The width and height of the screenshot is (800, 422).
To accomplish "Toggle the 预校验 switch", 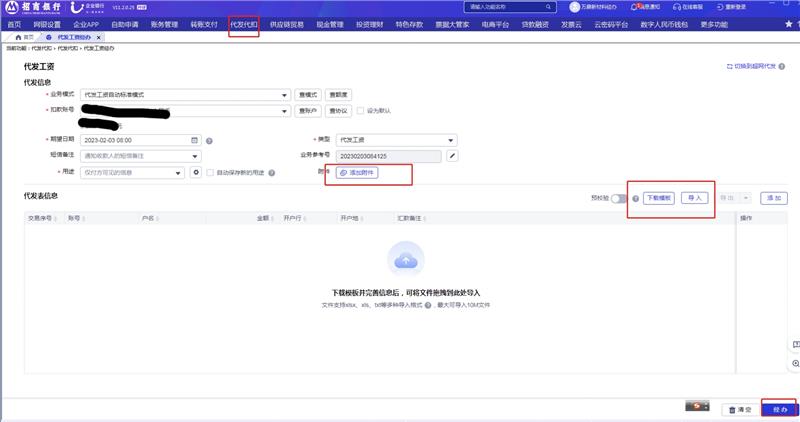I will click(619, 198).
